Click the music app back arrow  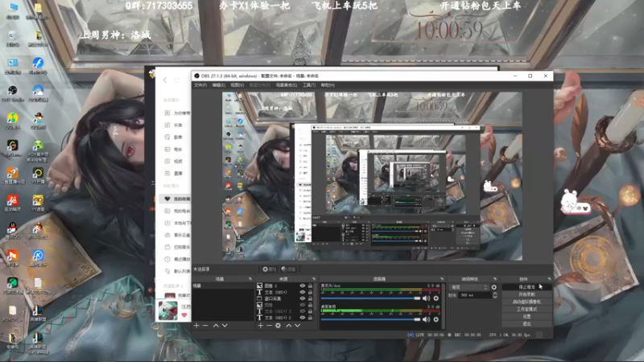tap(165, 80)
